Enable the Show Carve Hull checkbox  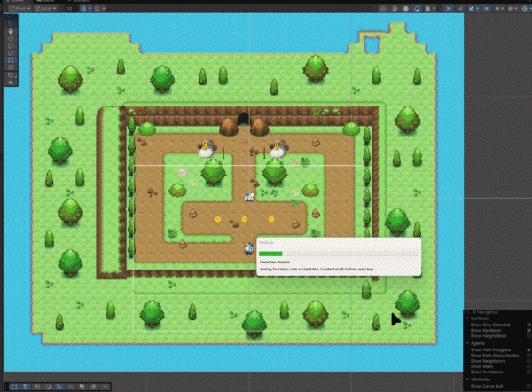pyautogui.click(x=528, y=386)
